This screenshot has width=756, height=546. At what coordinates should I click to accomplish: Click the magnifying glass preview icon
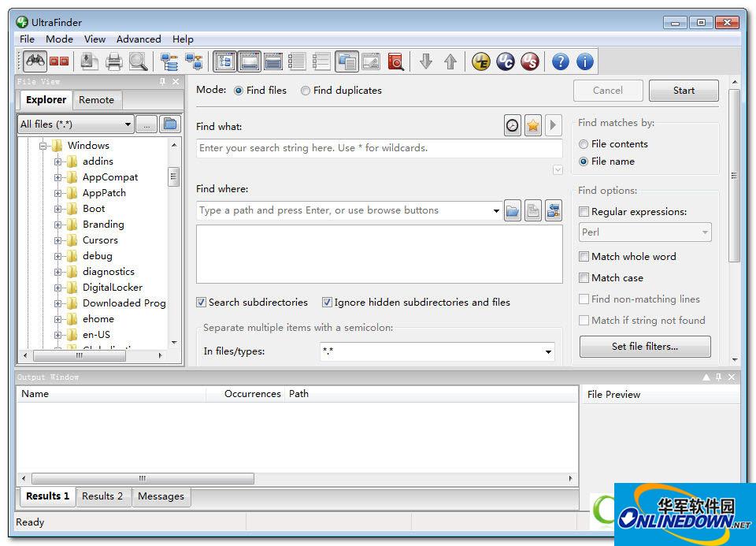pyautogui.click(x=139, y=61)
